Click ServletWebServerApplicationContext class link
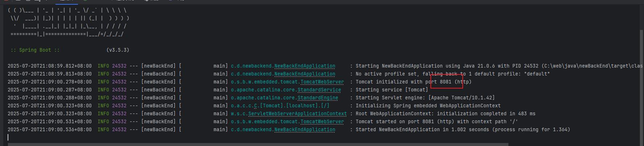The image size is (644, 146). coord(297,114)
